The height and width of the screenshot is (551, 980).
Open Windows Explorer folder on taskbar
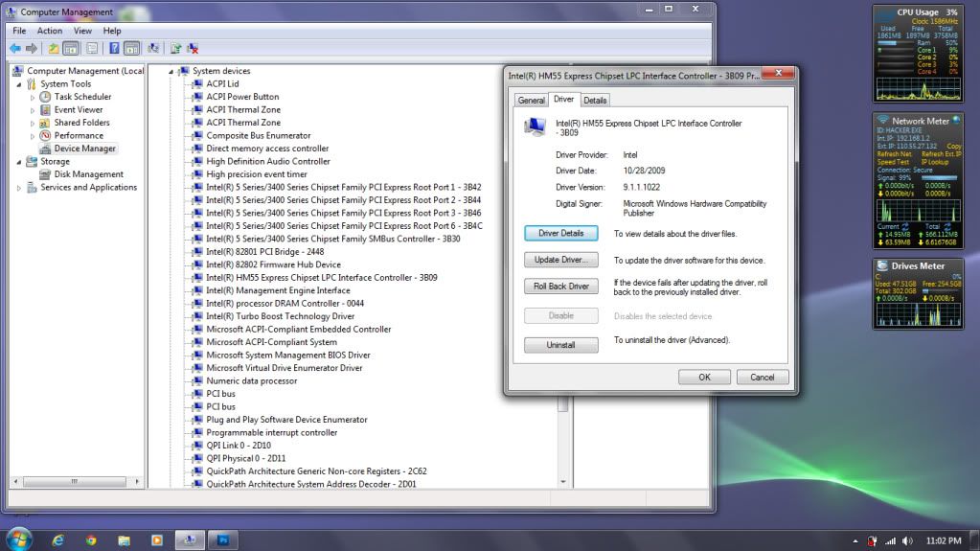click(x=124, y=540)
